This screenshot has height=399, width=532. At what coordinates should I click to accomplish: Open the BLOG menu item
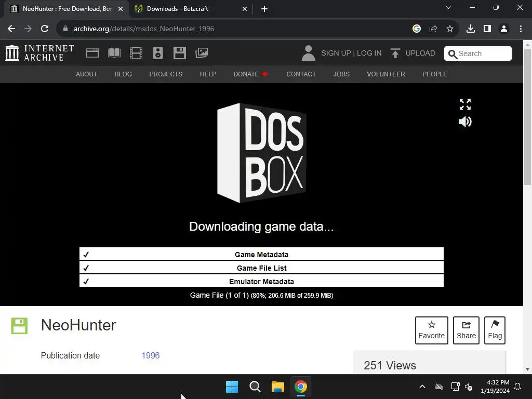pos(123,74)
